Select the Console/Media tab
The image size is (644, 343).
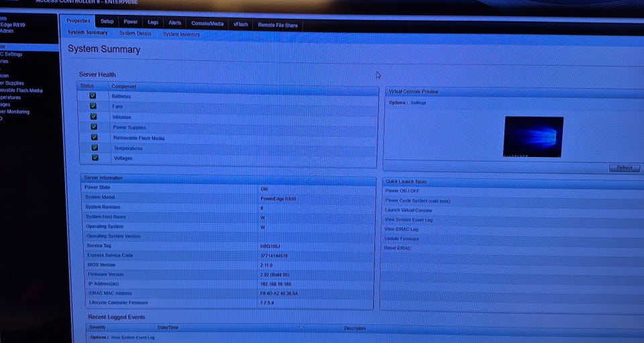point(207,23)
